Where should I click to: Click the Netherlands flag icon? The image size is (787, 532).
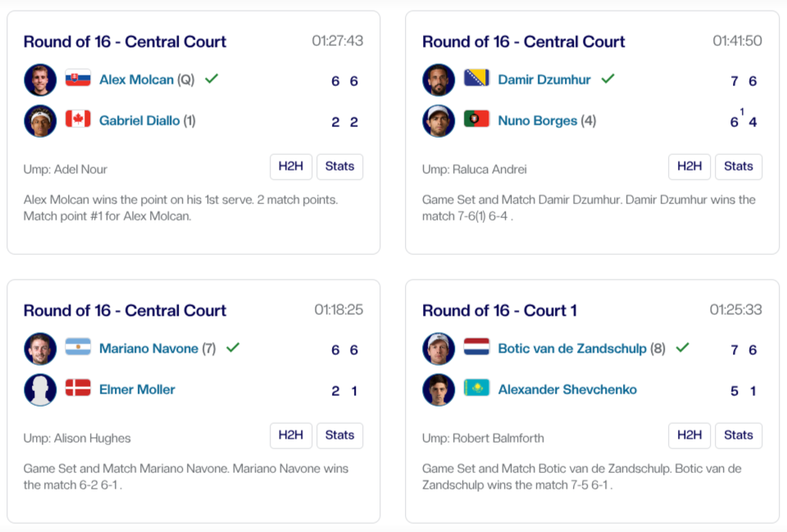[x=476, y=348]
